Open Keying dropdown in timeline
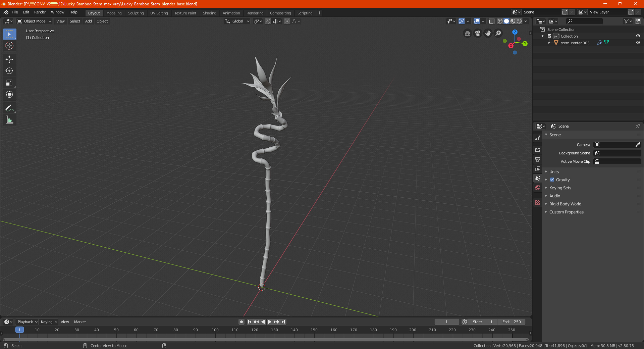Screen dimensions: 644x349 [49, 322]
